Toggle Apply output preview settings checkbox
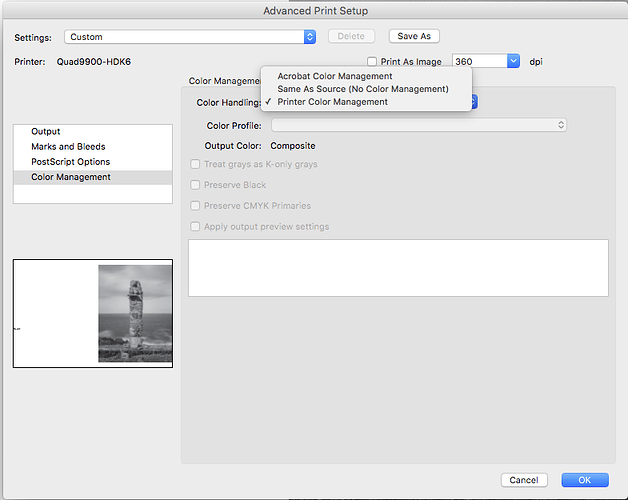This screenshot has height=500, width=628. point(195,227)
